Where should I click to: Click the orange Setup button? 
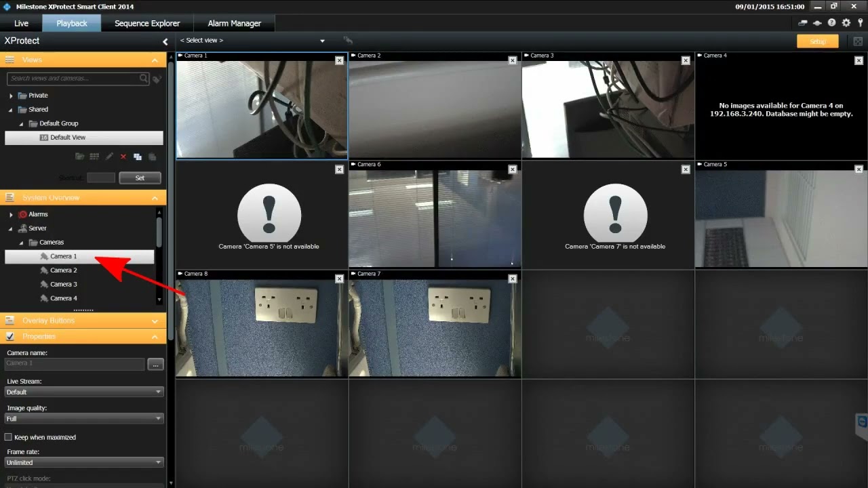[x=818, y=41]
